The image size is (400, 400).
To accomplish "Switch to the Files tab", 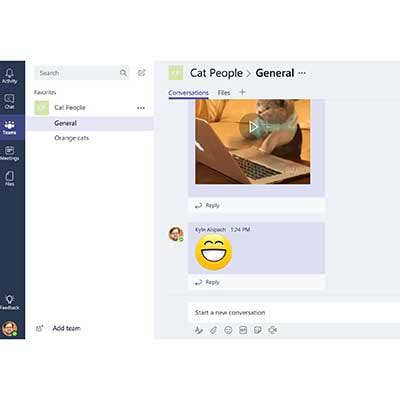I will pyautogui.click(x=224, y=93).
